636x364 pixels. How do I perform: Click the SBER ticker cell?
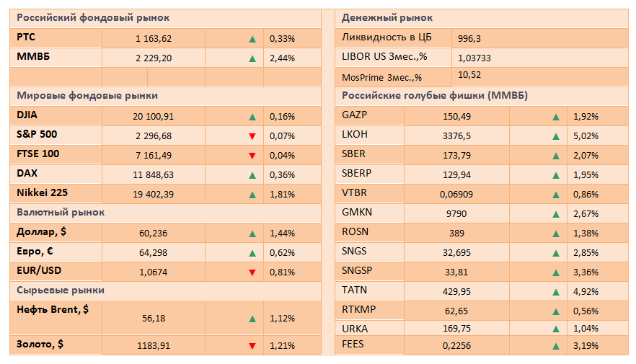point(353,154)
